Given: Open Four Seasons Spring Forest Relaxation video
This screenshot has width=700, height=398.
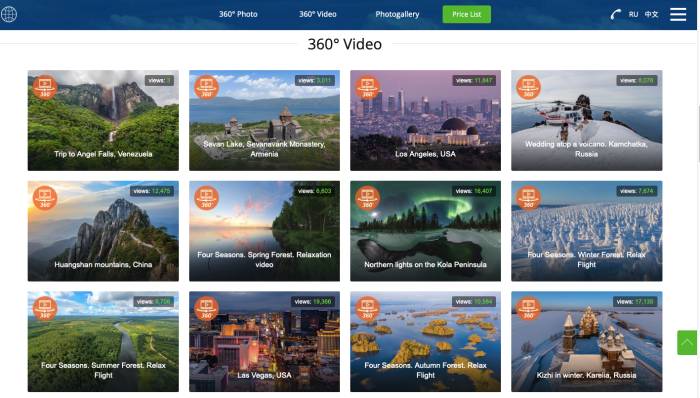Looking at the screenshot, I should pyautogui.click(x=264, y=231).
